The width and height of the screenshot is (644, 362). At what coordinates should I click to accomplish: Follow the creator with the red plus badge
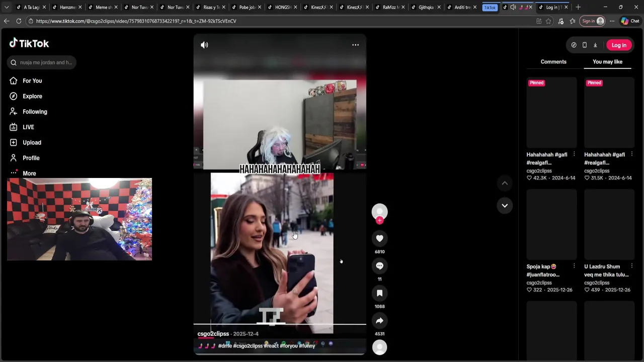click(x=380, y=220)
